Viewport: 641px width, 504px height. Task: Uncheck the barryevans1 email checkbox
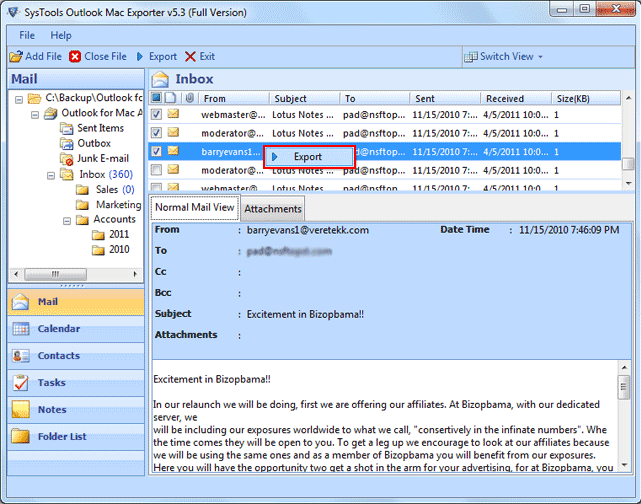pos(156,151)
